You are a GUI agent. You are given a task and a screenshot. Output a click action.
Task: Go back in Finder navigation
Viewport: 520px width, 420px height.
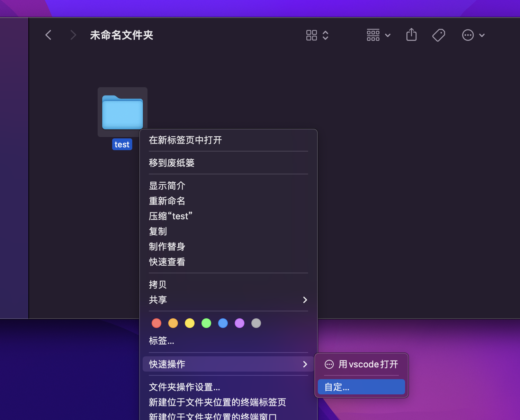[x=48, y=35]
